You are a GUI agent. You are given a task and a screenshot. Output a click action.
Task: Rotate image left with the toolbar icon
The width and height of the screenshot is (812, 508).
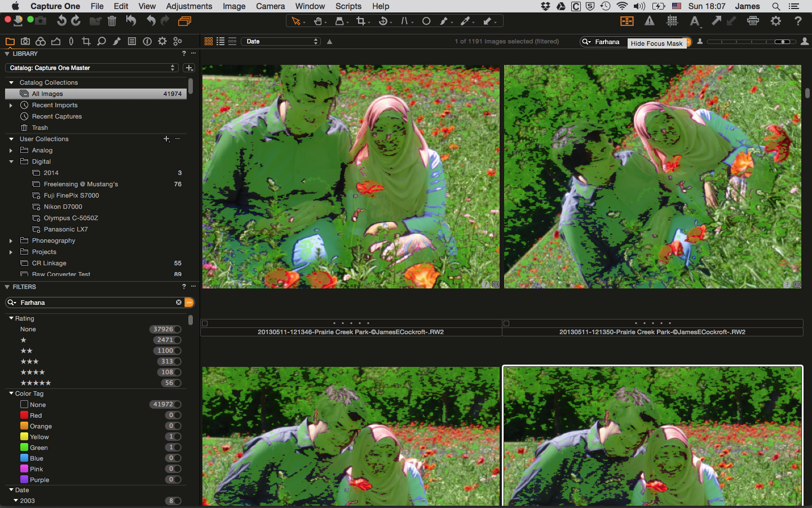[x=61, y=21]
